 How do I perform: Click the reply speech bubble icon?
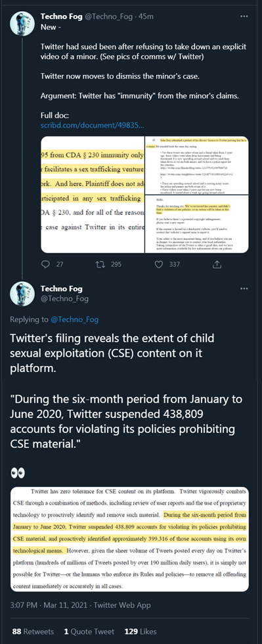pos(45,264)
